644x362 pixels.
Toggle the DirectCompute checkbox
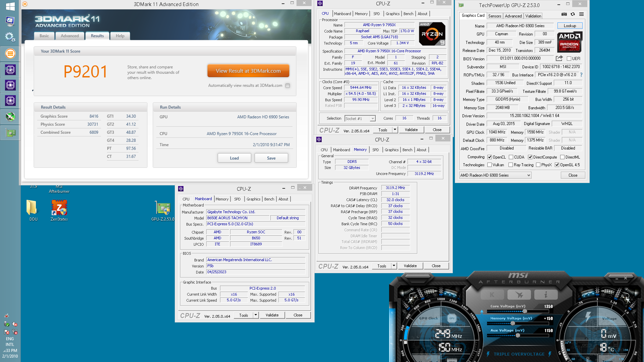coord(530,157)
